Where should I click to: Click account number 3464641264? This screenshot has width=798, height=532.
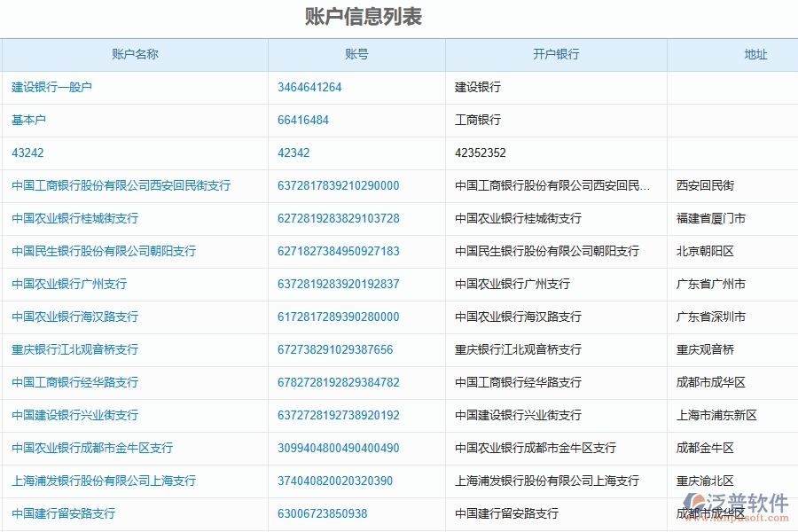[x=309, y=87]
